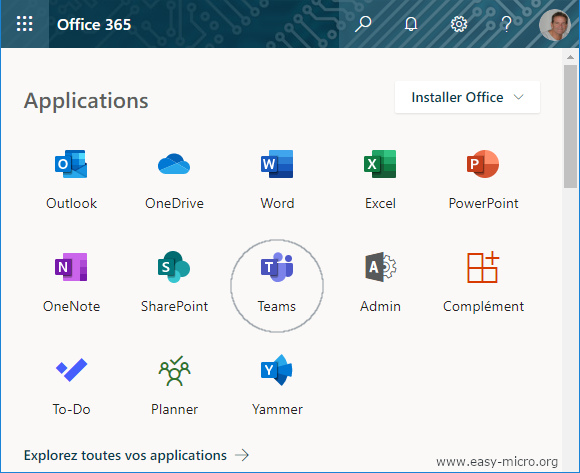The width and height of the screenshot is (580, 473).
Task: Open OneDrive app
Action: (x=174, y=180)
